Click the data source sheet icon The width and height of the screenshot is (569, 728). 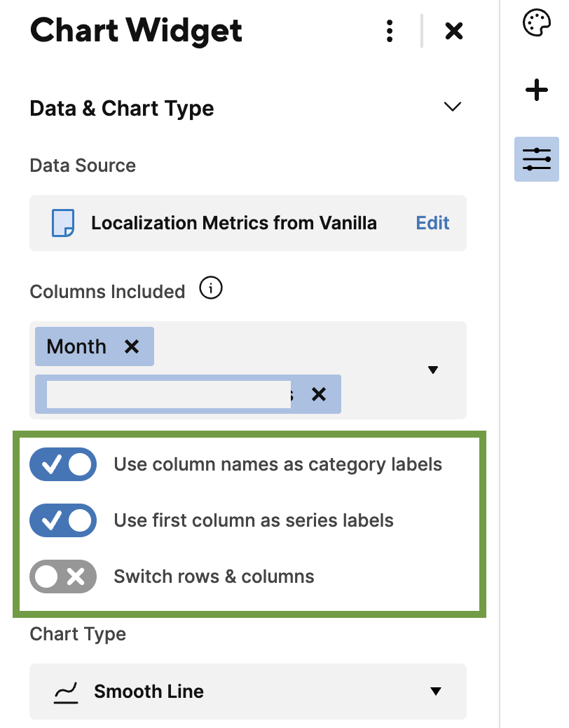[63, 223]
